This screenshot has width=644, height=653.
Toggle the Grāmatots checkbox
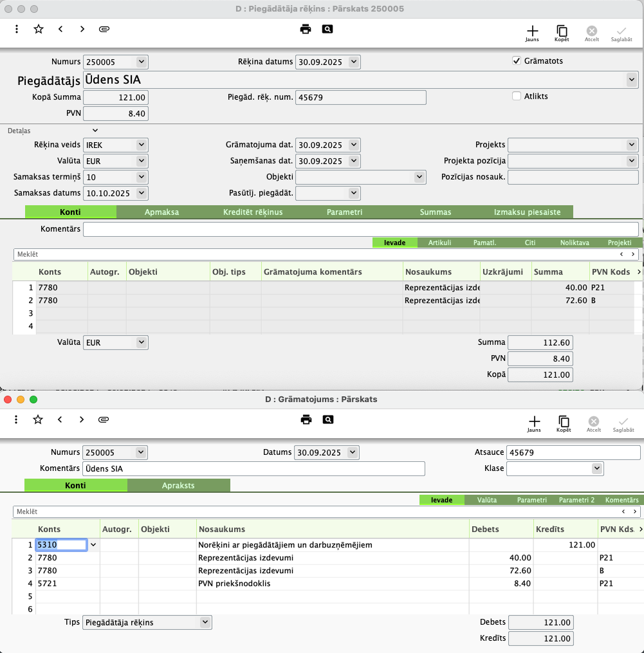[516, 61]
